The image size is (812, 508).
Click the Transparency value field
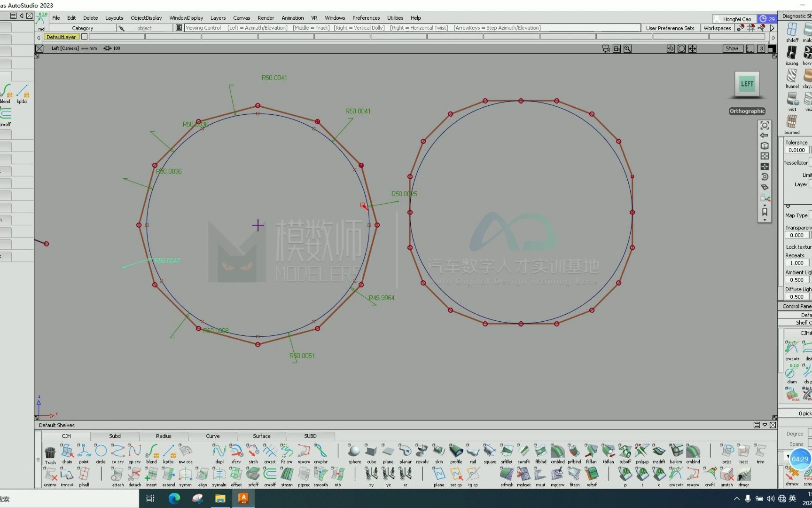[797, 235]
